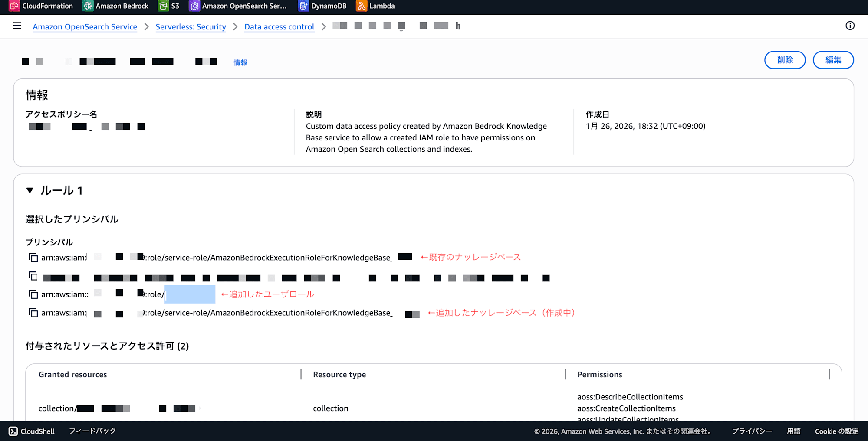
Task: Click the 付与されたリソースとアクセス許可 (2) heading
Action: click(107, 346)
